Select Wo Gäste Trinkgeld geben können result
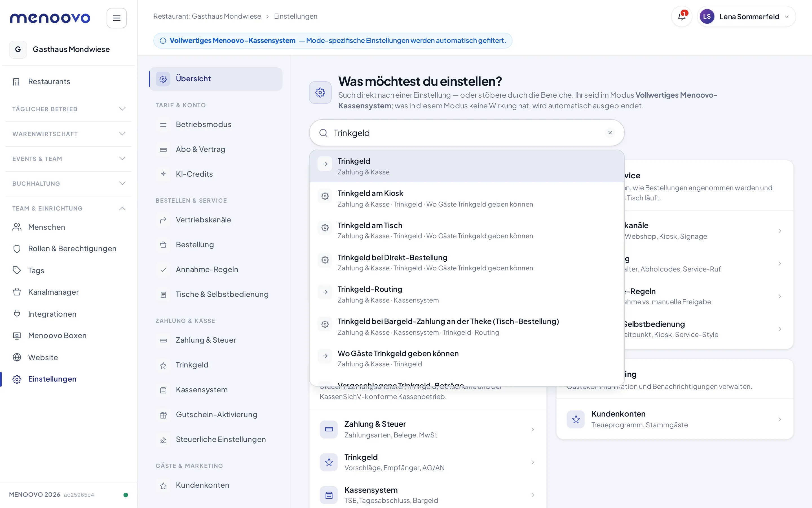The height and width of the screenshot is (508, 812). tap(466, 358)
